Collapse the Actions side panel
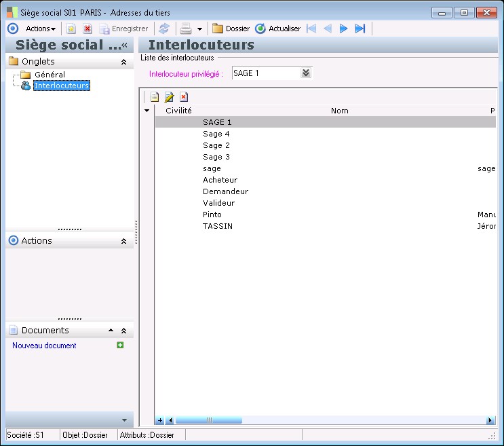The image size is (504, 446). 123,241
